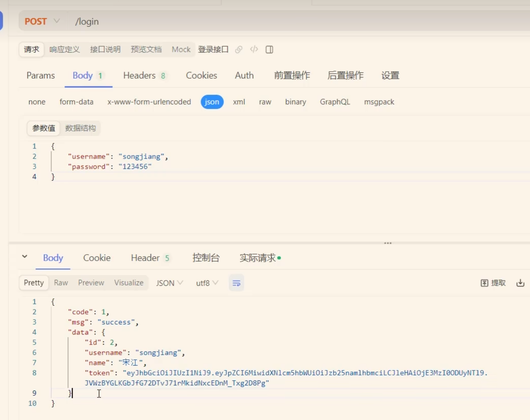Image resolution: width=530 pixels, height=420 pixels.
Task: Choose the raw body type option
Action: click(x=265, y=102)
